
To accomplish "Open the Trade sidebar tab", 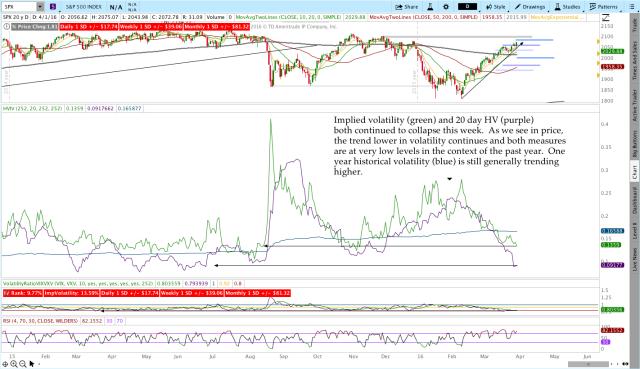I will [x=635, y=26].
